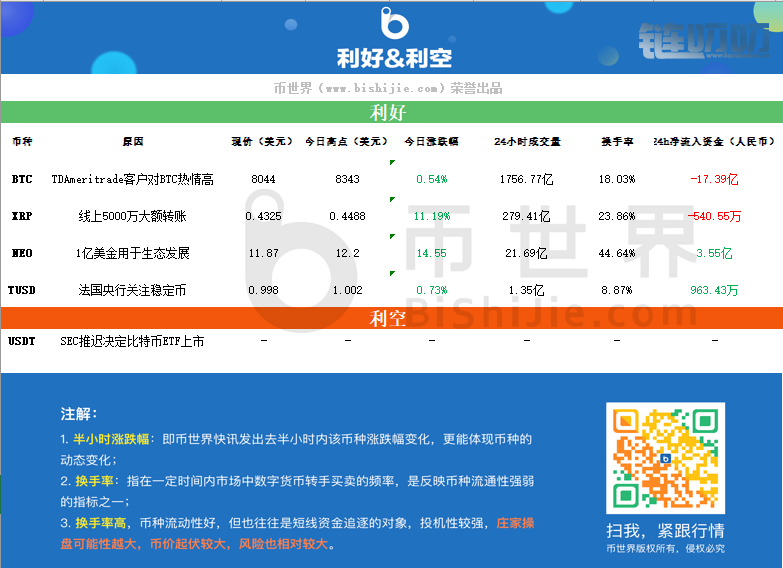Select the 24小时成交量 column header

(527, 141)
